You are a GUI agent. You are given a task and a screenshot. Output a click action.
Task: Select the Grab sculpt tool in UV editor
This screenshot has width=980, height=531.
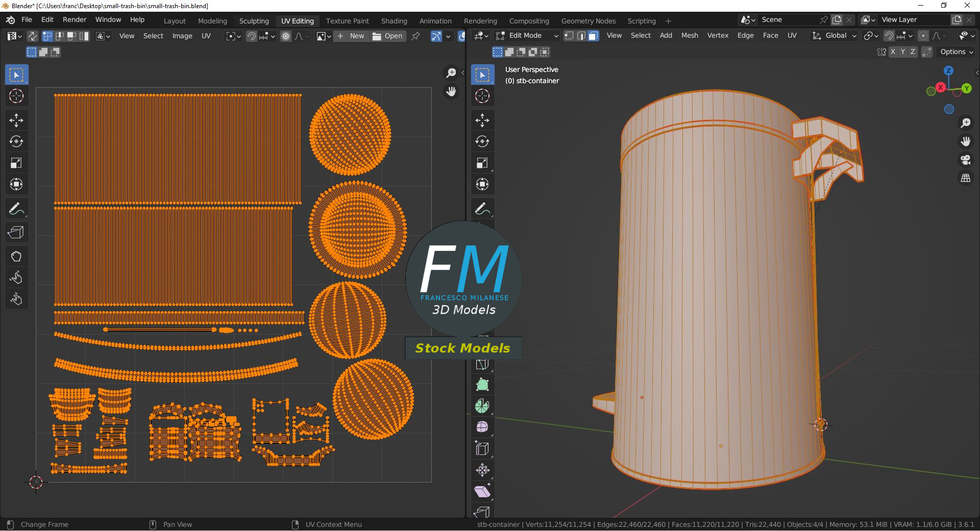[16, 257]
